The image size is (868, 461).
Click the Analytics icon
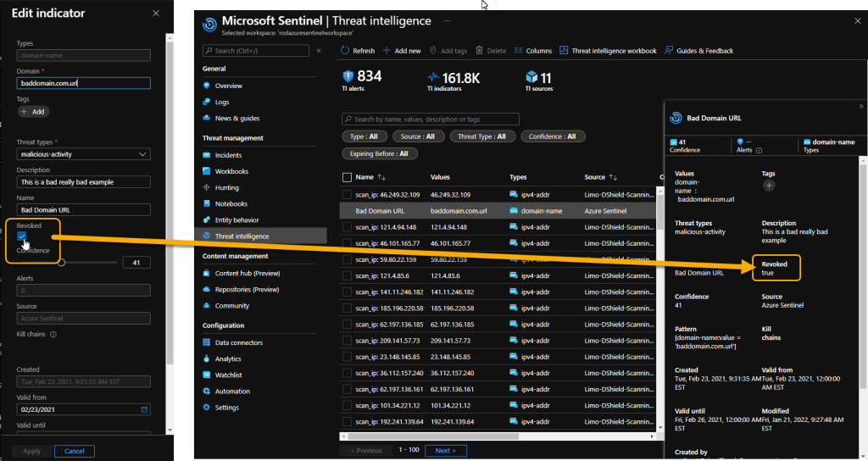coord(207,358)
